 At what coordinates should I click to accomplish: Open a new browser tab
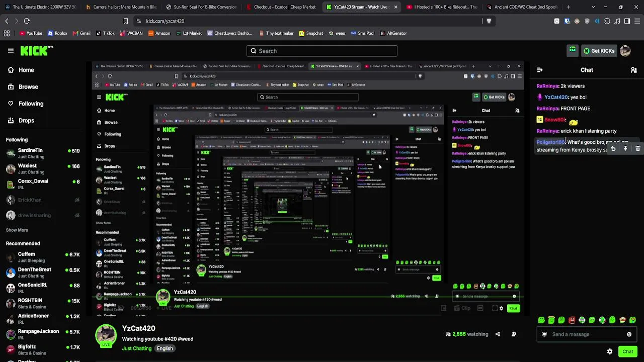click(569, 7)
